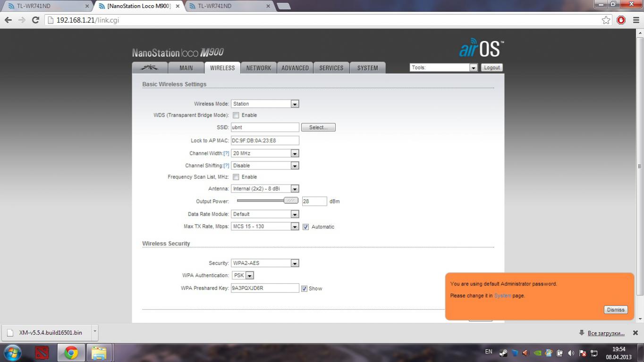Click the Output Power slider handle
Screen dimensions: 644x362
(x=291, y=201)
